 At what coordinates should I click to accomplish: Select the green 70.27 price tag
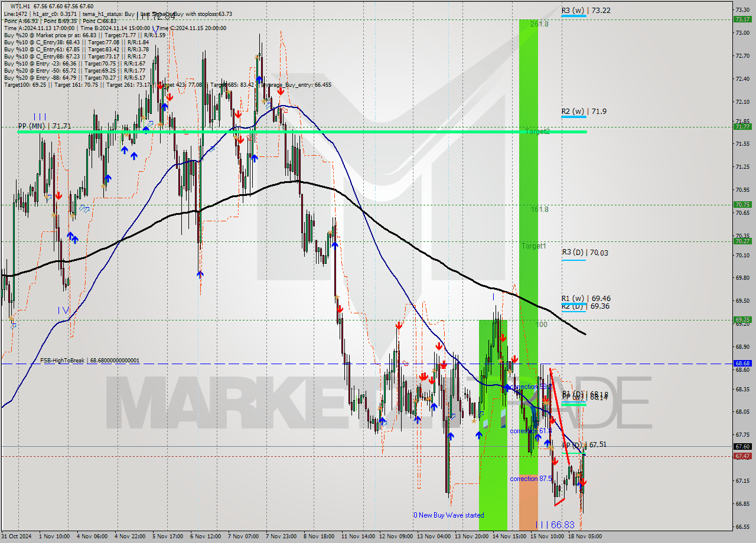point(742,241)
